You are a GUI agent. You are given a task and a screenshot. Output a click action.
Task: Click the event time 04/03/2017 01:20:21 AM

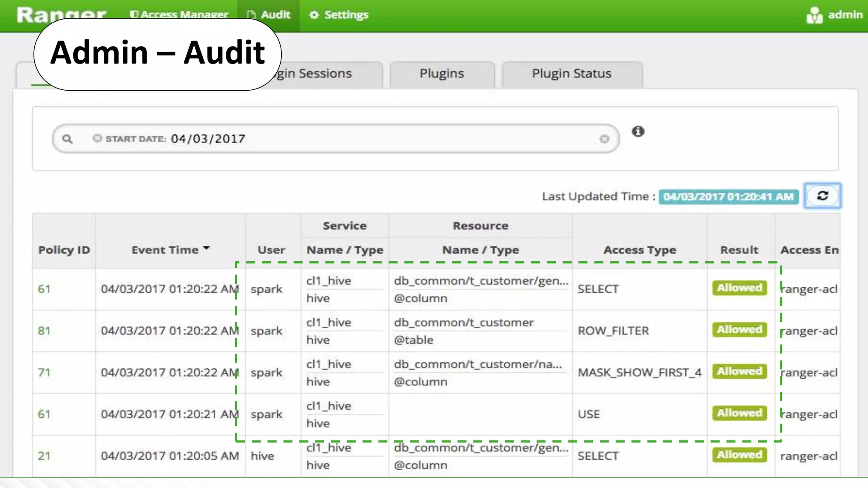click(x=170, y=414)
